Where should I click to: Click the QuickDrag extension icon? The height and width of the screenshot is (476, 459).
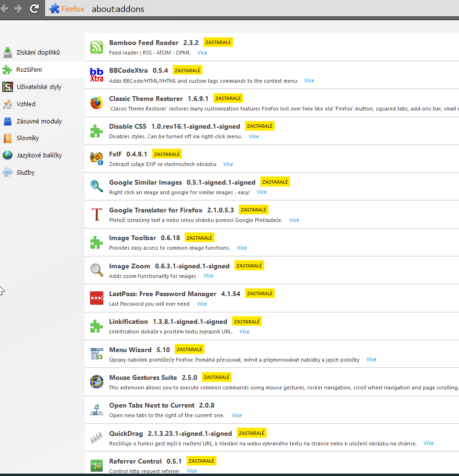(x=97, y=438)
